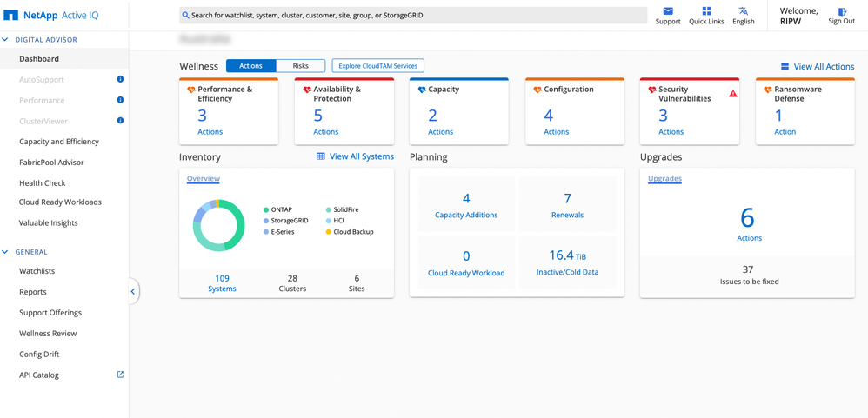Open the Quick Links grid icon
The height and width of the screenshot is (418, 868).
[x=706, y=11]
